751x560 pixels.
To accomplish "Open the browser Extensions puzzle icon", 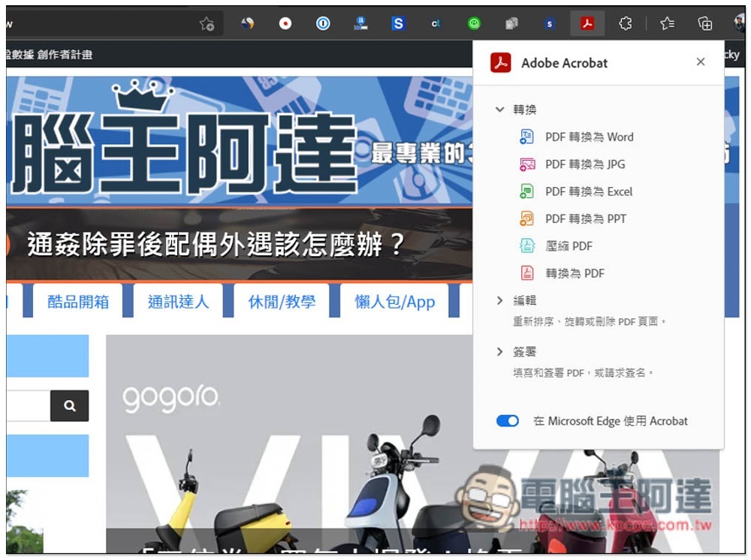I will coord(625,24).
